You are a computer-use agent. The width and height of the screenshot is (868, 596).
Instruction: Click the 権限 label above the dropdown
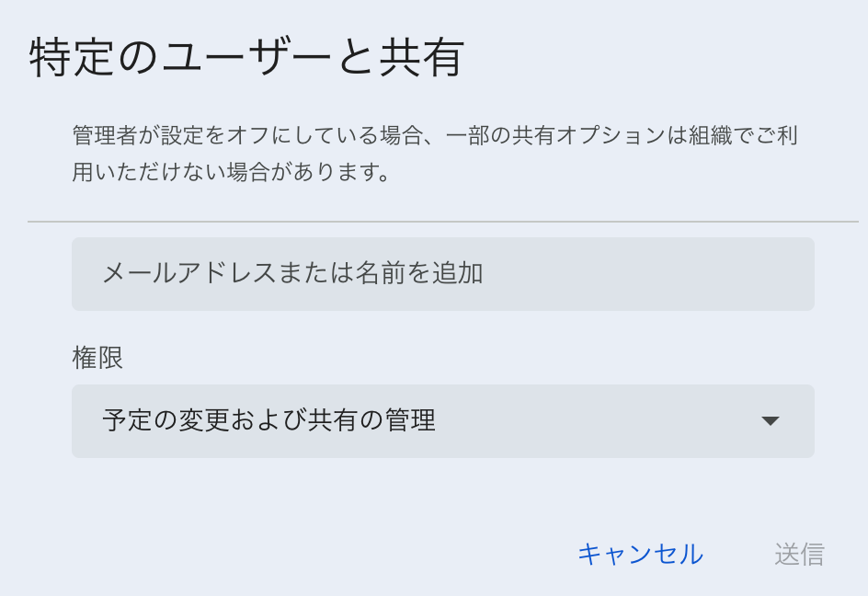pyautogui.click(x=97, y=358)
